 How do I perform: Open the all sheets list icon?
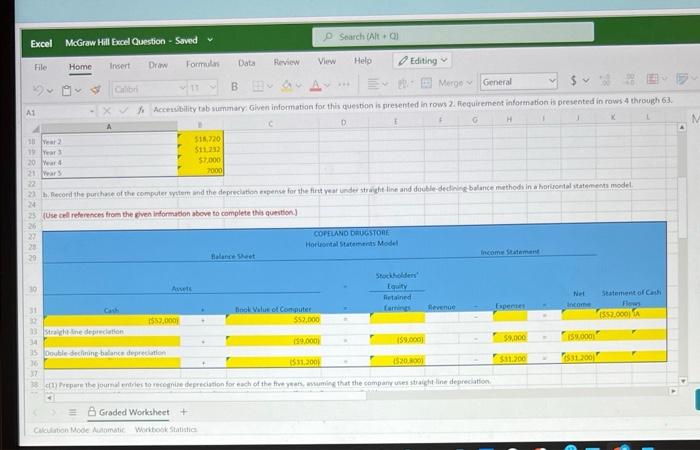pyautogui.click(x=72, y=412)
